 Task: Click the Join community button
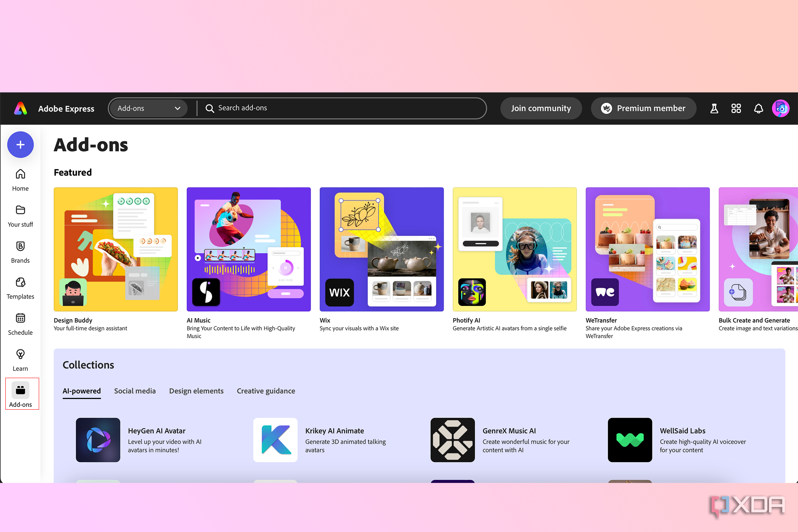coord(541,108)
